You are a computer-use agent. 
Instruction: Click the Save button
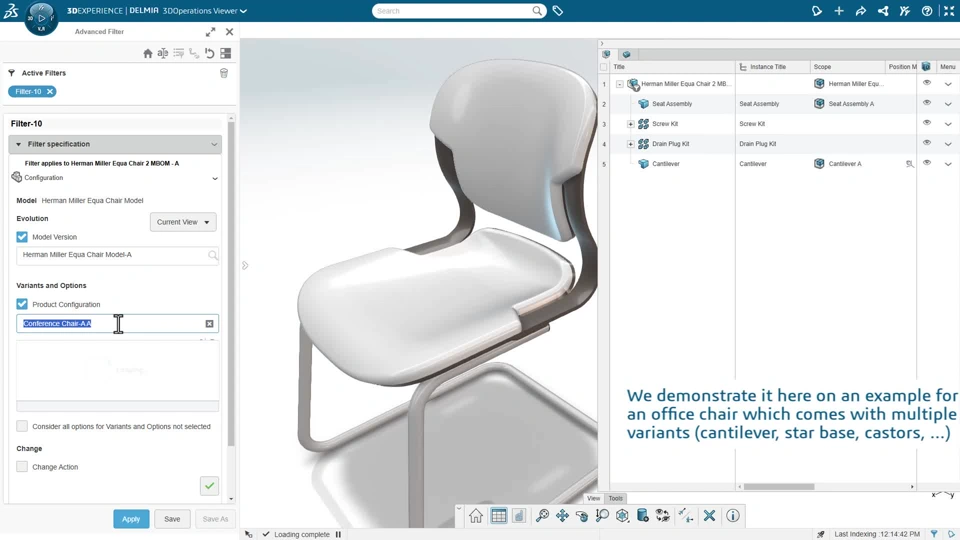[x=172, y=519]
